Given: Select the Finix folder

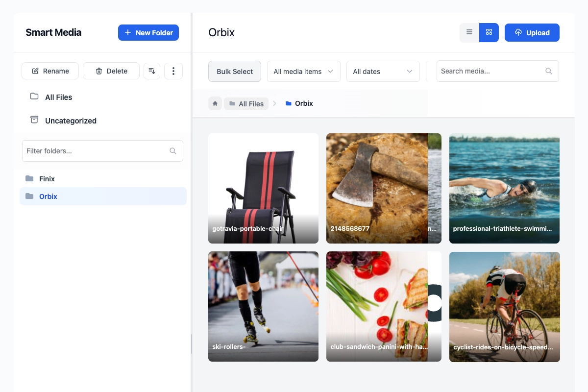Looking at the screenshot, I should (x=47, y=178).
